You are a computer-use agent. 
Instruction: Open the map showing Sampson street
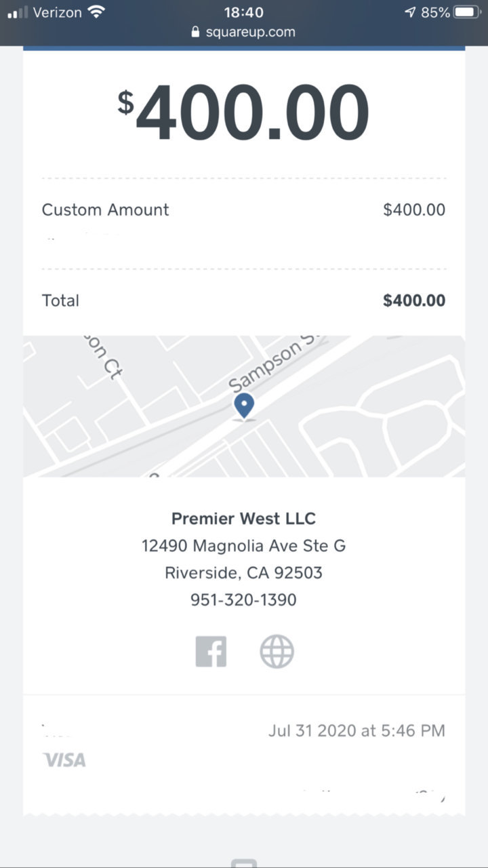244,406
